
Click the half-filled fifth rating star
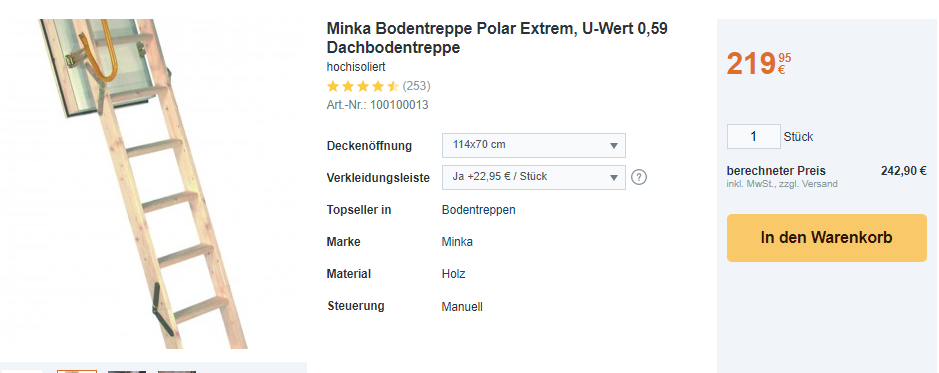[x=393, y=86]
